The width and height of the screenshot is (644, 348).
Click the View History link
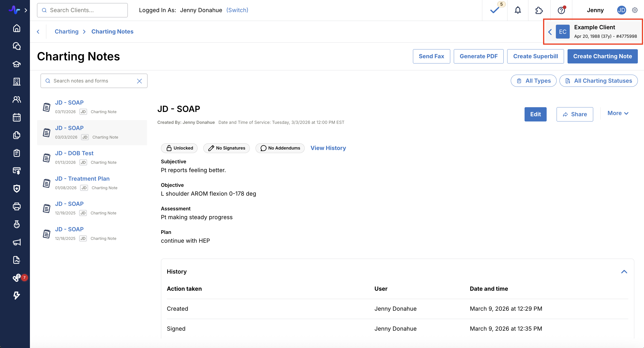pos(328,148)
